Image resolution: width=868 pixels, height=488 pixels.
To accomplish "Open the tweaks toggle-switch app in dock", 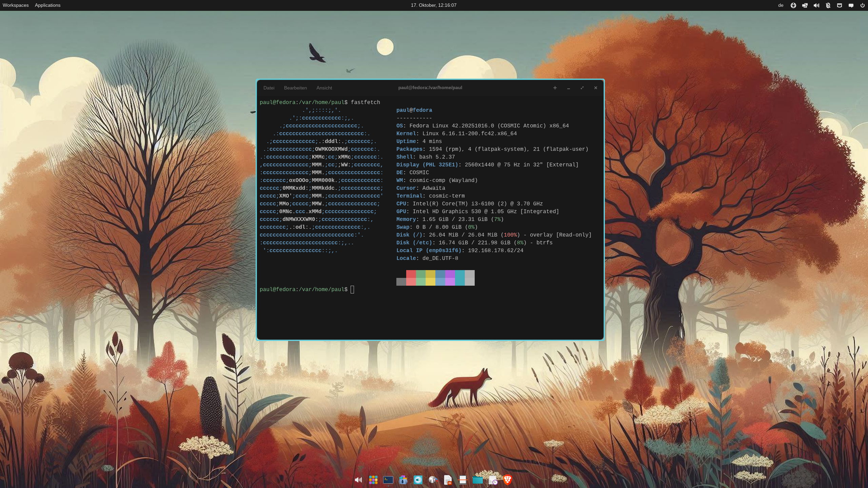I will click(x=418, y=480).
